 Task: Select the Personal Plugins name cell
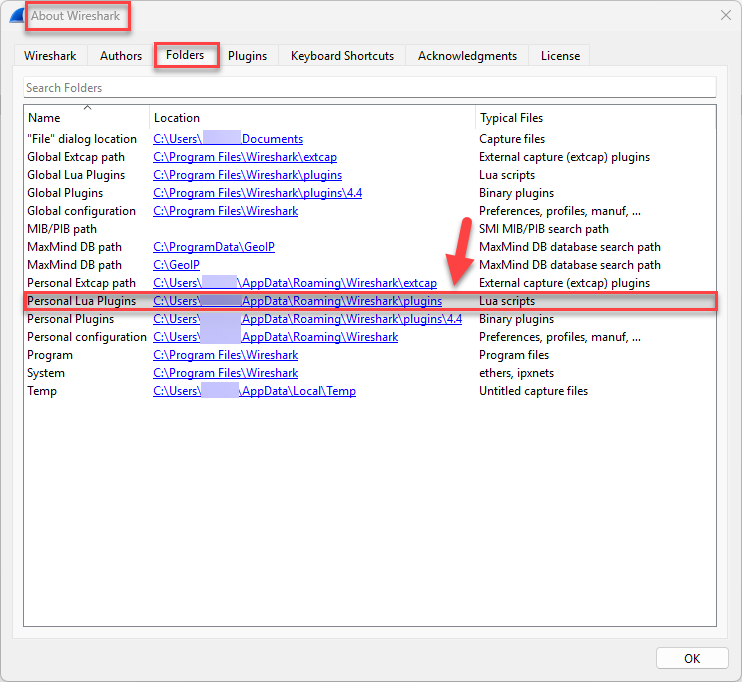71,319
